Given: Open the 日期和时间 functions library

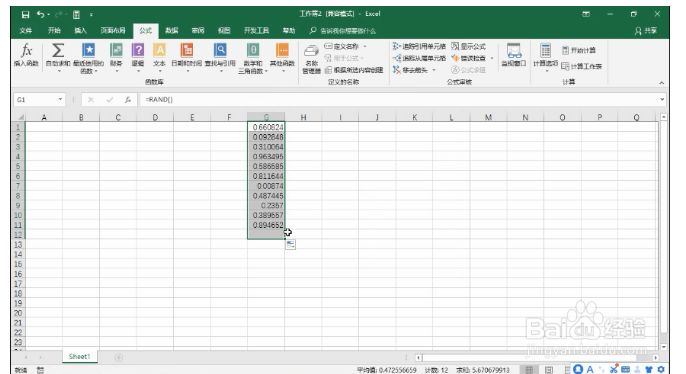Looking at the screenshot, I should 187,57.
